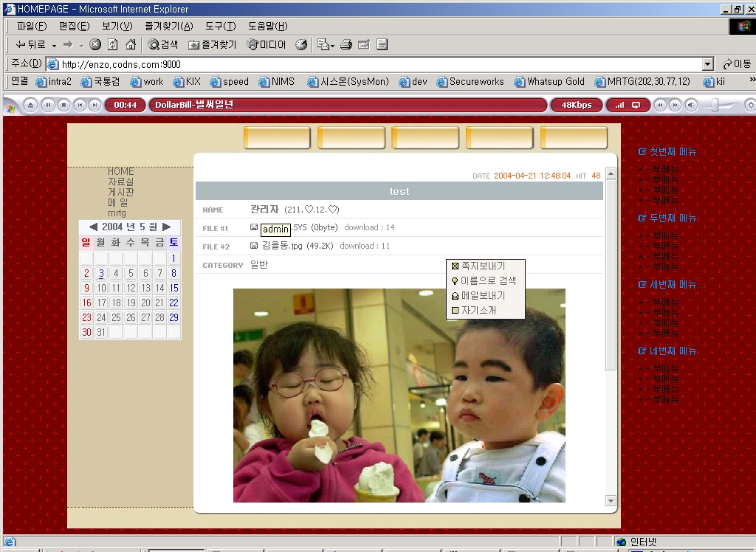Open the History toolbar icon
This screenshot has height=552, width=756.
[x=301, y=45]
